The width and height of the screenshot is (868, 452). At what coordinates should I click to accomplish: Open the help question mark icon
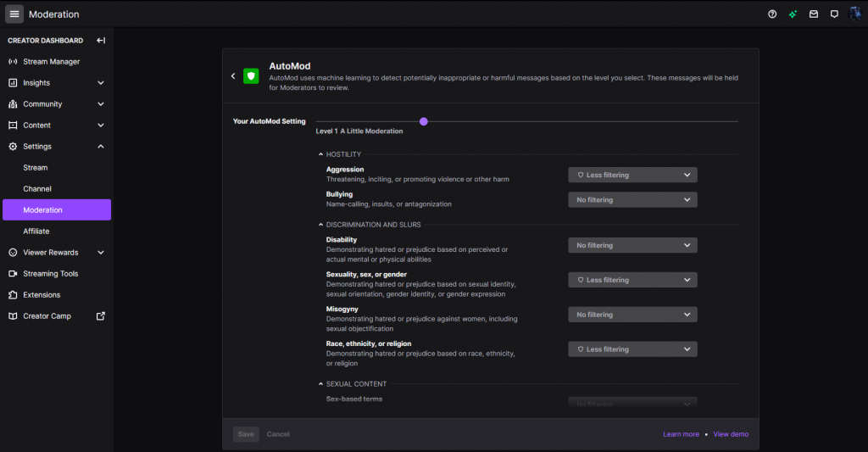pos(772,14)
